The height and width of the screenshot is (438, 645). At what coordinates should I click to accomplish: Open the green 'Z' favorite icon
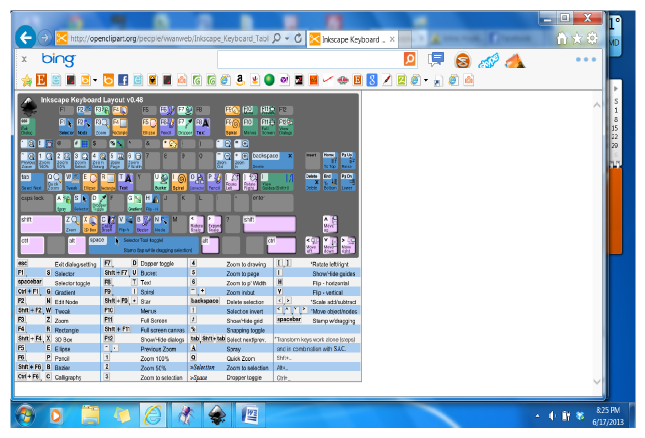(401, 80)
